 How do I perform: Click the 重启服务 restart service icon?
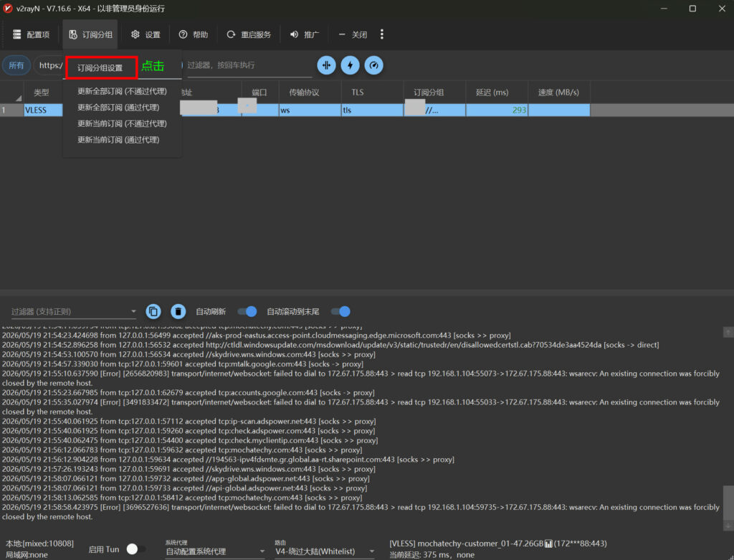pyautogui.click(x=231, y=34)
